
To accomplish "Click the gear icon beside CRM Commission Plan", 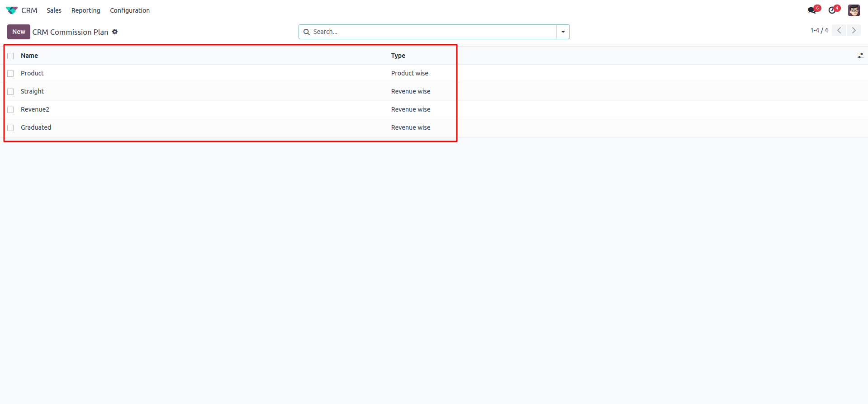I will pyautogui.click(x=115, y=32).
